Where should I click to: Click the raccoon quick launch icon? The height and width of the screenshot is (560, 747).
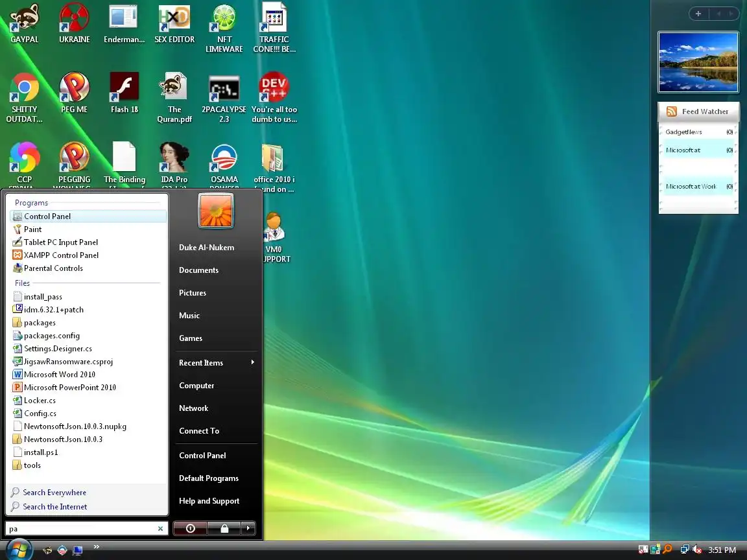pos(47,550)
